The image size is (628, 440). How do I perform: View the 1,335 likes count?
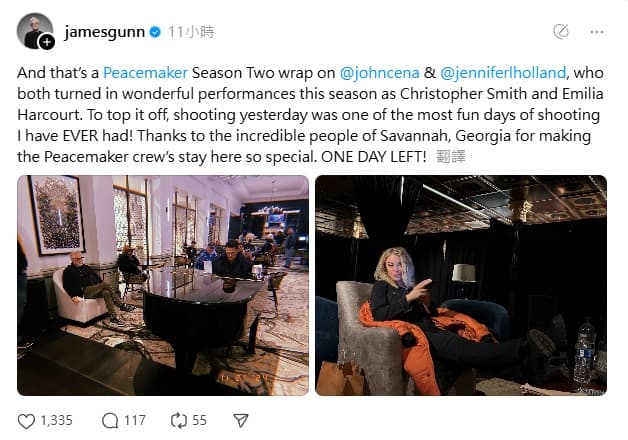coord(56,421)
